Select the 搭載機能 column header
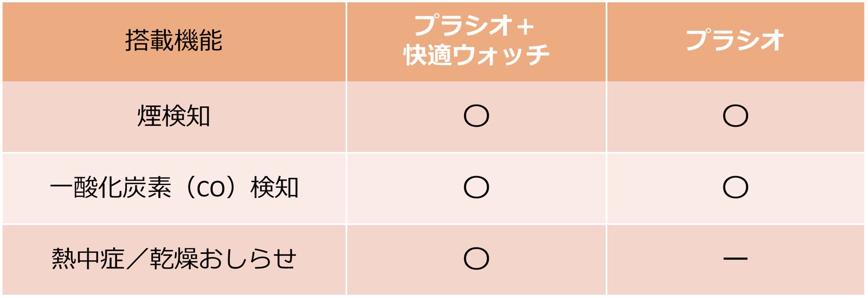Image resolution: width=868 pixels, height=298 pixels. click(174, 40)
